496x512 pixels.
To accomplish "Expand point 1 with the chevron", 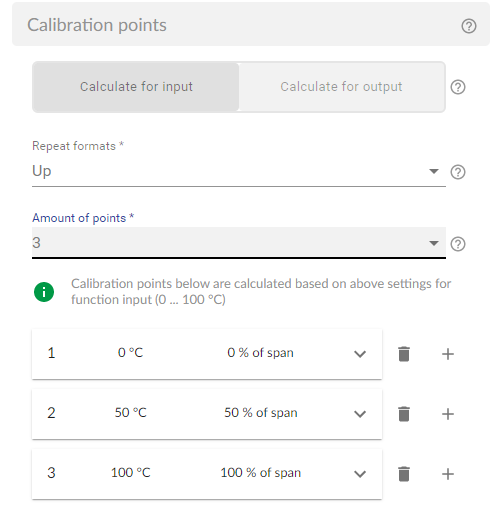I will tap(360, 354).
